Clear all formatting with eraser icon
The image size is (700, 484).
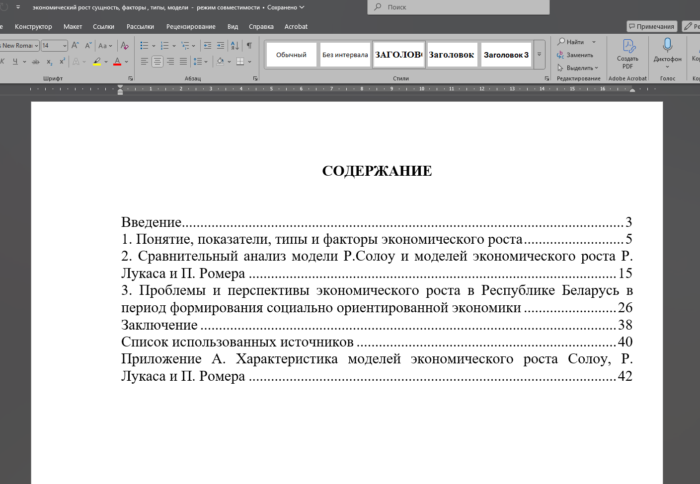125,46
